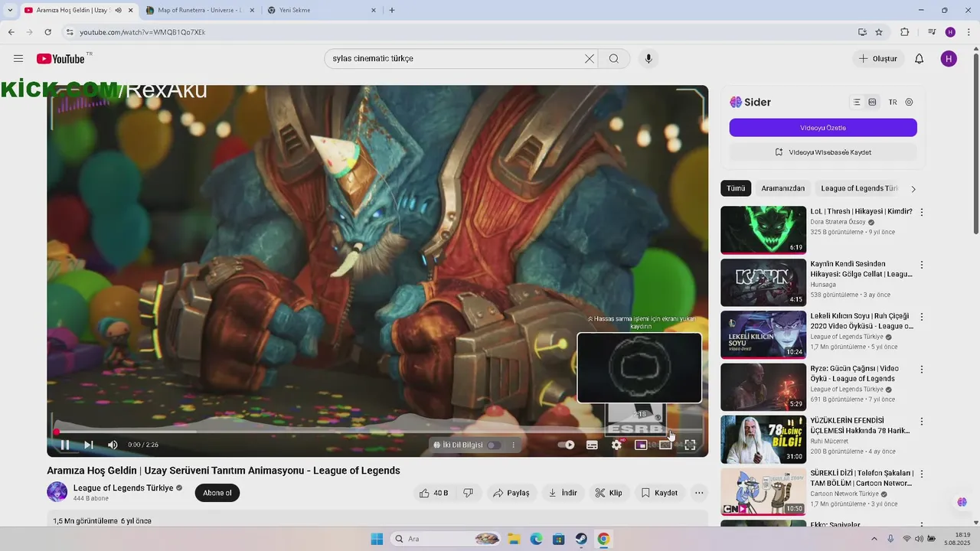The height and width of the screenshot is (551, 980).
Task: Open the YouTube hamburger guide menu
Action: coord(18,59)
